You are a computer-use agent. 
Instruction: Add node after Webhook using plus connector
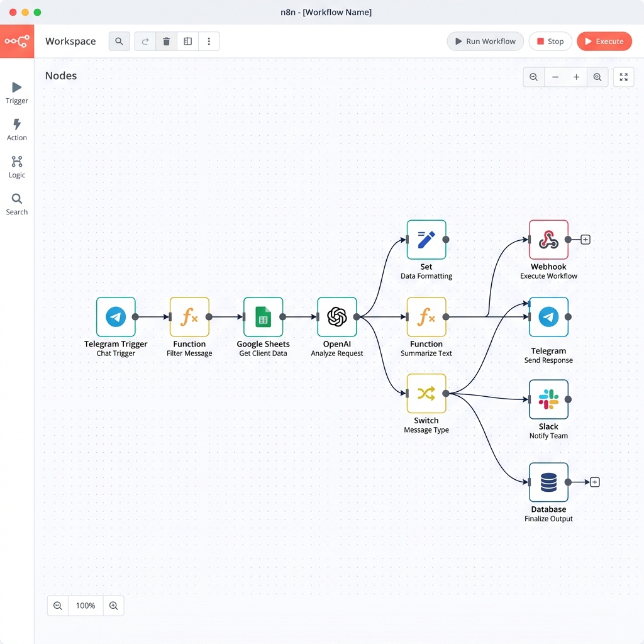click(586, 240)
